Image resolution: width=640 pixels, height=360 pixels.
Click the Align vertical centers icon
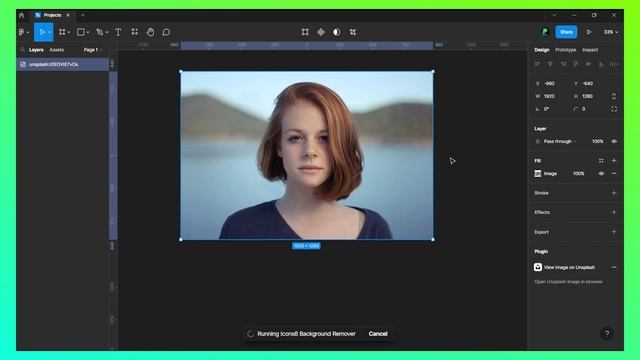pyautogui.click(x=588, y=64)
